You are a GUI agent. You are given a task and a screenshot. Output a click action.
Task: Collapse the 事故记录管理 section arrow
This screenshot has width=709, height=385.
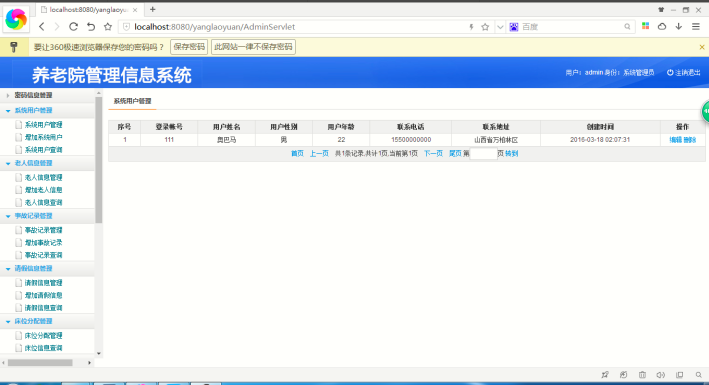point(8,216)
